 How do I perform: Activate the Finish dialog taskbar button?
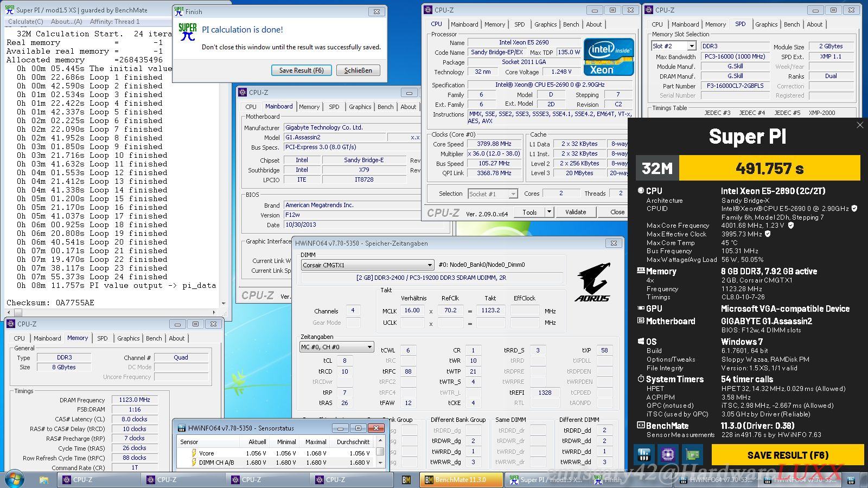(x=629, y=480)
